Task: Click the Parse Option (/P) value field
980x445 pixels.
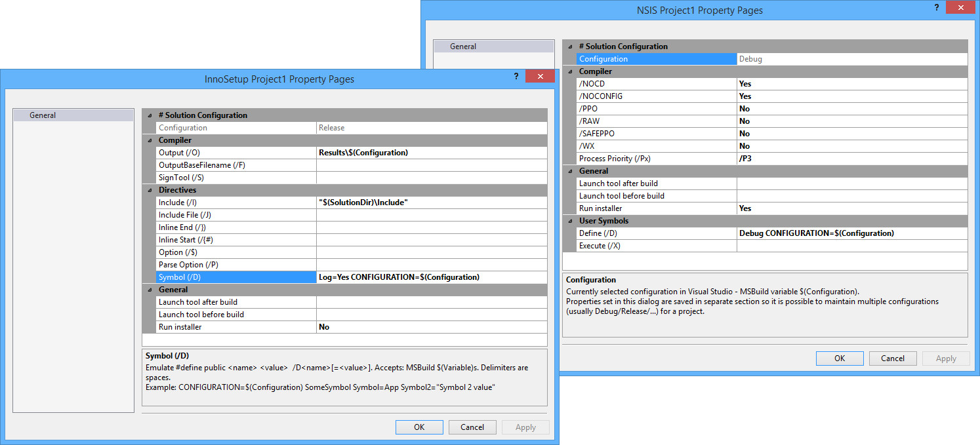Action: tap(432, 265)
